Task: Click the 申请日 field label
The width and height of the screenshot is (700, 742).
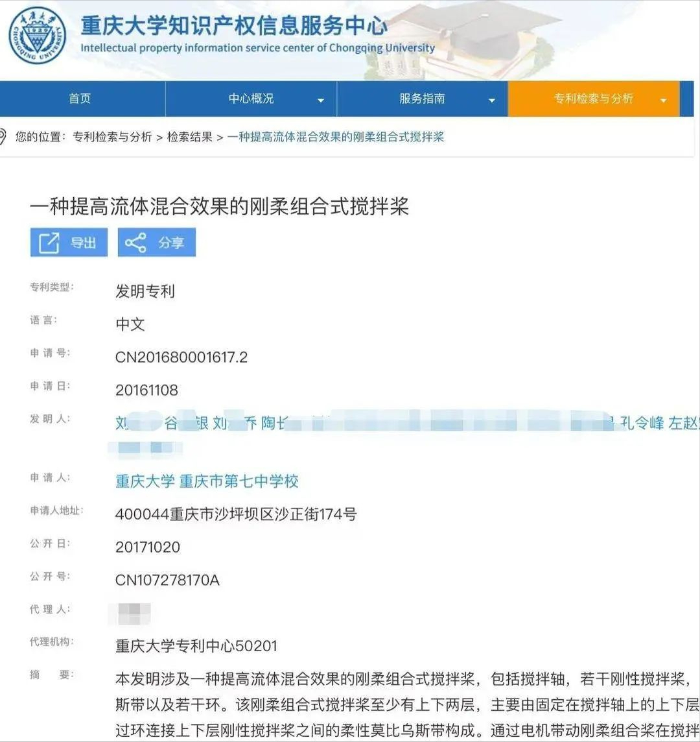Action: tap(50, 386)
